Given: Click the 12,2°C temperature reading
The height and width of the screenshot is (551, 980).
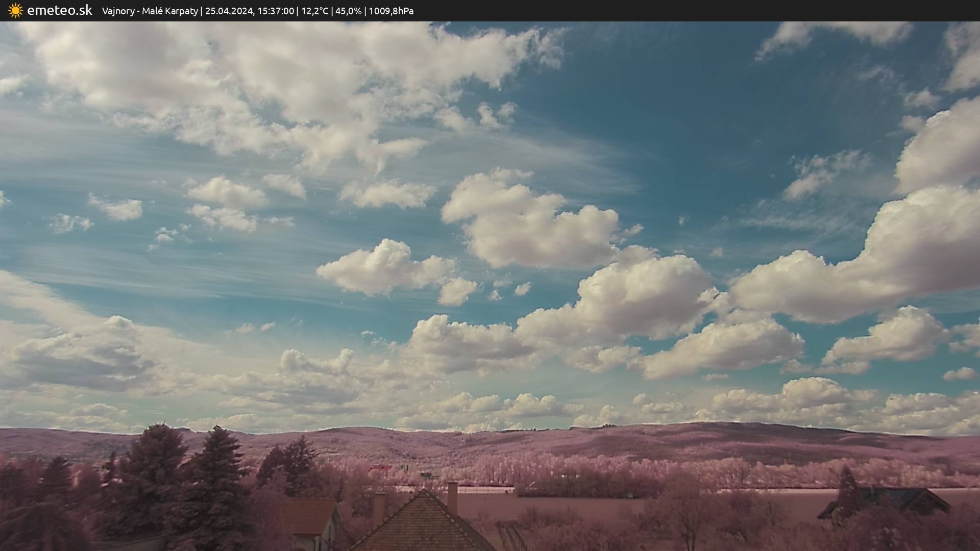Looking at the screenshot, I should (314, 11).
